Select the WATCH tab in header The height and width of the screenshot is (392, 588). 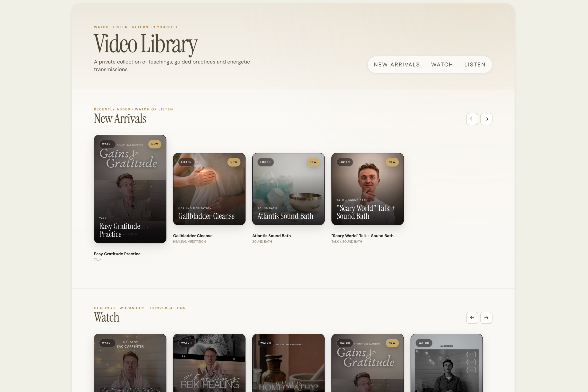click(x=442, y=64)
